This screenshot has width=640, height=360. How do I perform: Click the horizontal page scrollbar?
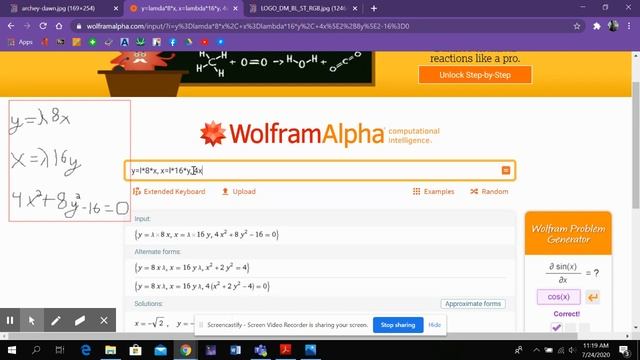292,336
